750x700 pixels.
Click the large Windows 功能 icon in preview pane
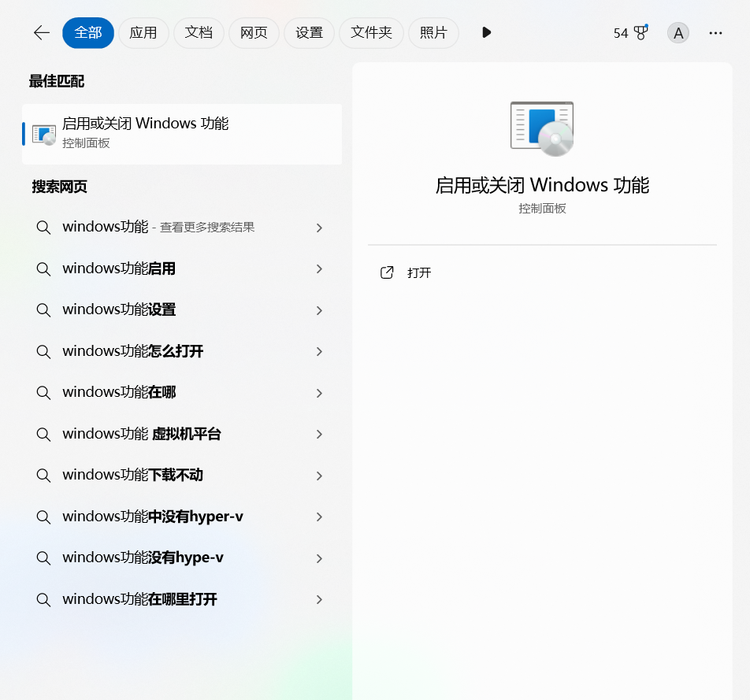[542, 128]
